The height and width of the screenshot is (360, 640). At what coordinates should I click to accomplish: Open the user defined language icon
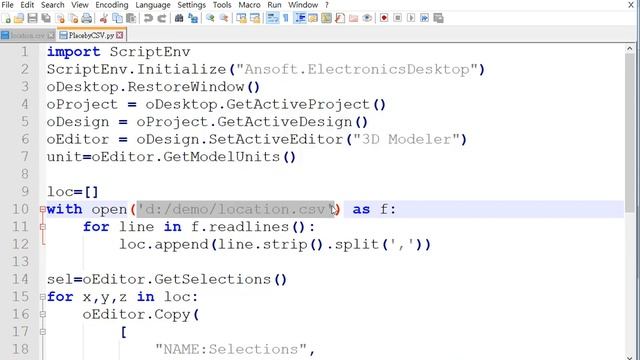tap(313, 18)
